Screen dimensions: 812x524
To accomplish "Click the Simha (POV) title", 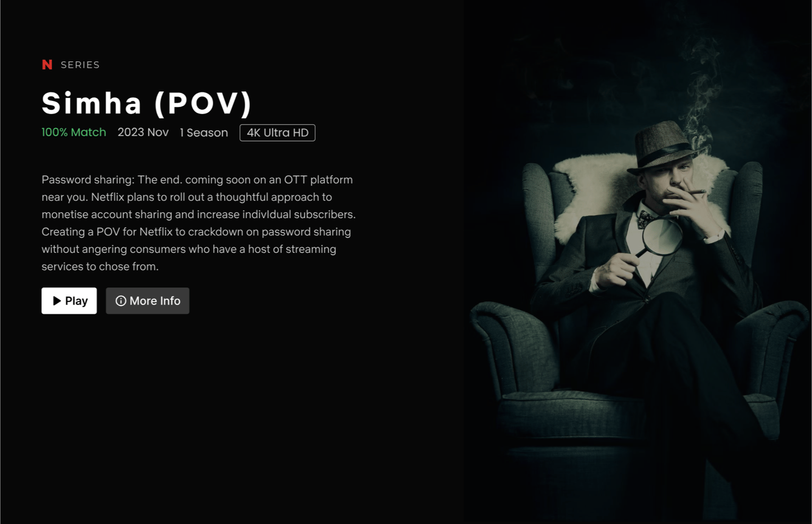I will coord(147,103).
